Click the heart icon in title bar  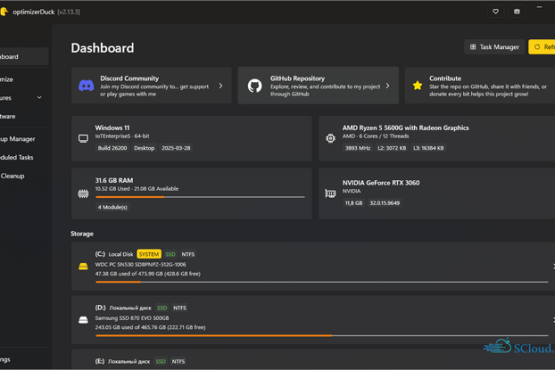(496, 12)
